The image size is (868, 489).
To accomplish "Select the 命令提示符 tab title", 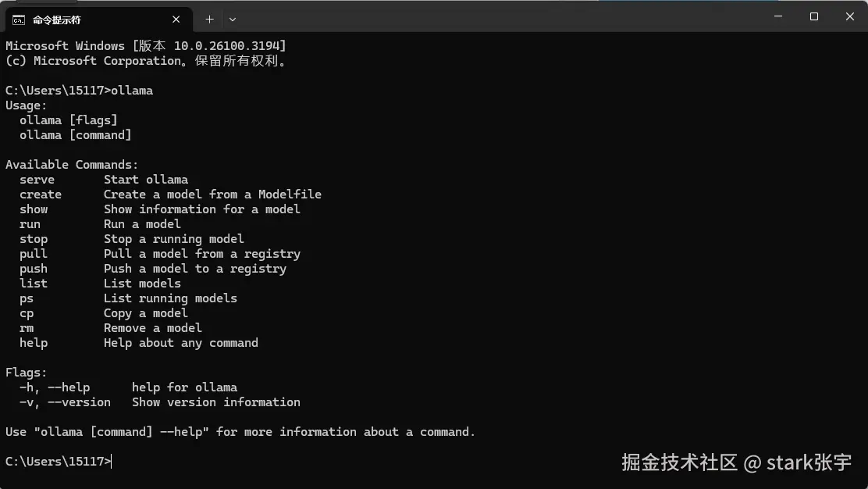I will click(x=56, y=20).
